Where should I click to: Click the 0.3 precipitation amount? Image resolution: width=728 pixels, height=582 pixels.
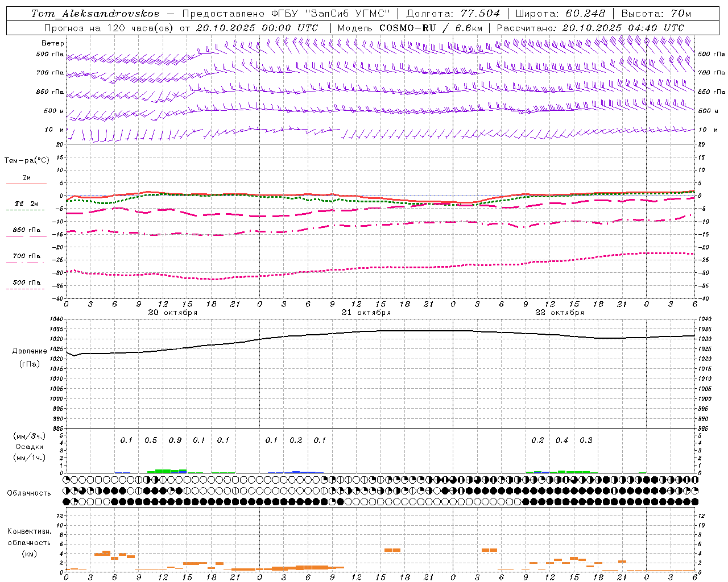[x=586, y=440]
